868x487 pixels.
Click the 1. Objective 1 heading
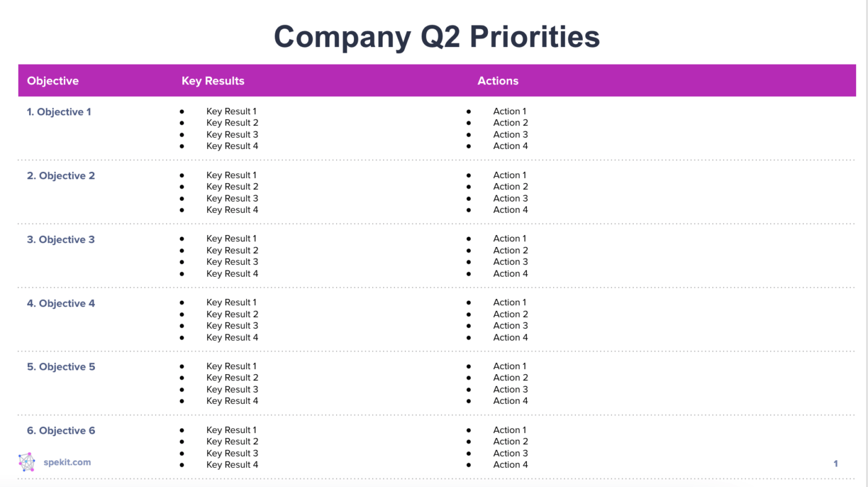59,112
